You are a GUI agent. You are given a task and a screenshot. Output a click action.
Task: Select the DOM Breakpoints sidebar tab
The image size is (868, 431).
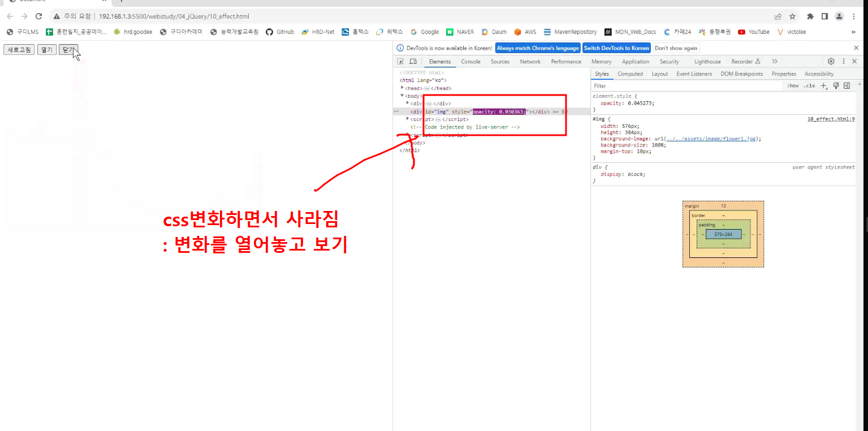741,74
